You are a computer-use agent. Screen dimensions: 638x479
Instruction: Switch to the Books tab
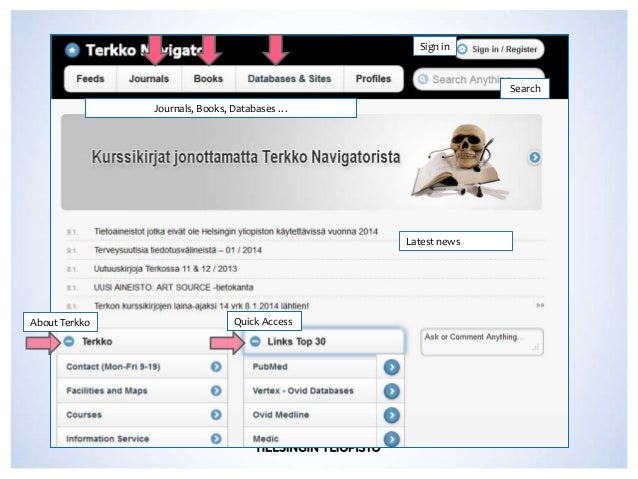(x=208, y=79)
